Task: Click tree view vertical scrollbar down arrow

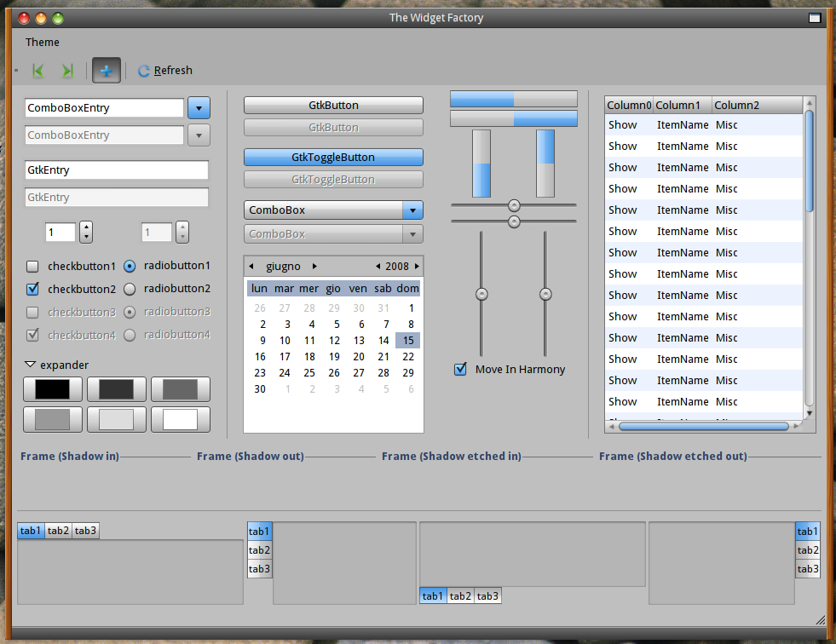Action: [810, 413]
